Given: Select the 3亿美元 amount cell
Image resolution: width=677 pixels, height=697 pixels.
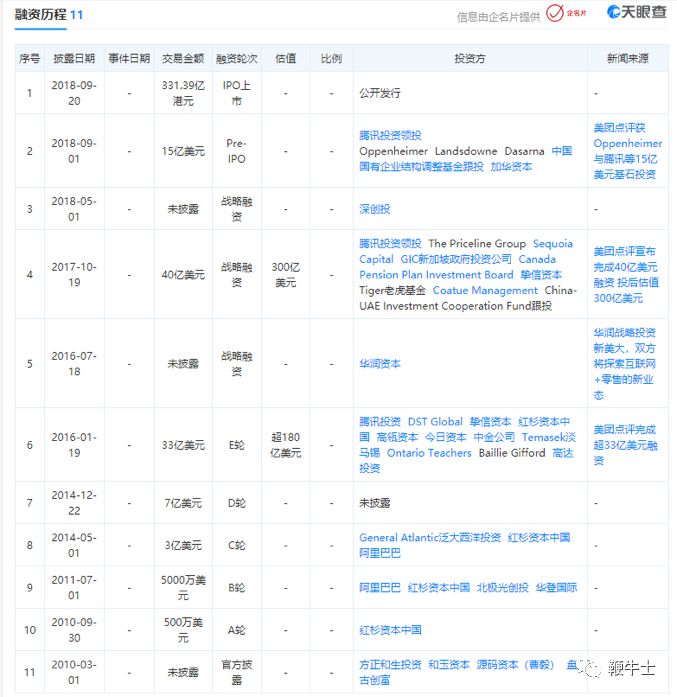Looking at the screenshot, I should (183, 545).
